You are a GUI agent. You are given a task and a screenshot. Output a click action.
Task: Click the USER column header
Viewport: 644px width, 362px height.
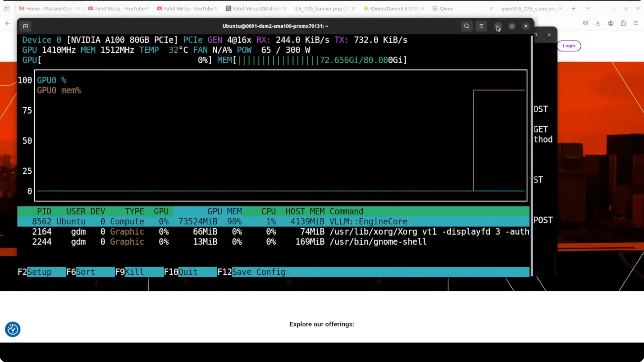click(76, 212)
